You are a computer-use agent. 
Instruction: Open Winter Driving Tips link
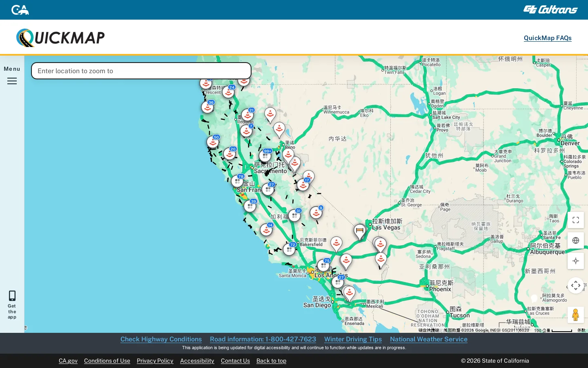pyautogui.click(x=353, y=339)
